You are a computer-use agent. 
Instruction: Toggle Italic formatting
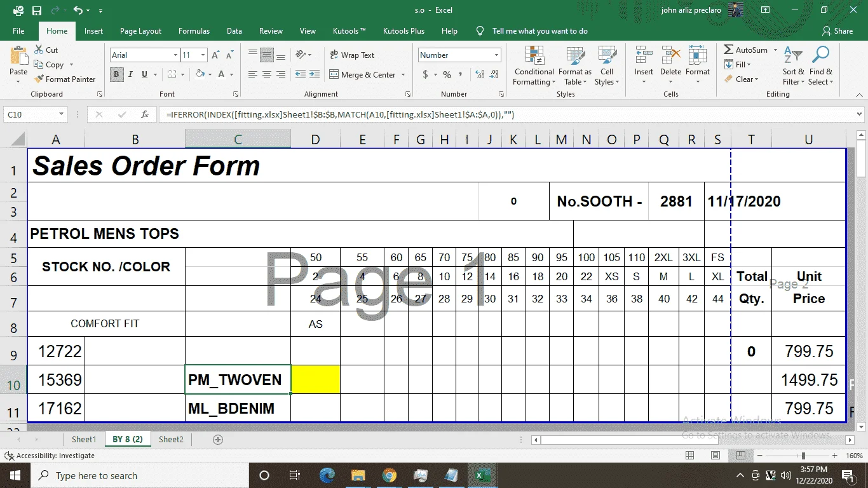click(x=130, y=74)
